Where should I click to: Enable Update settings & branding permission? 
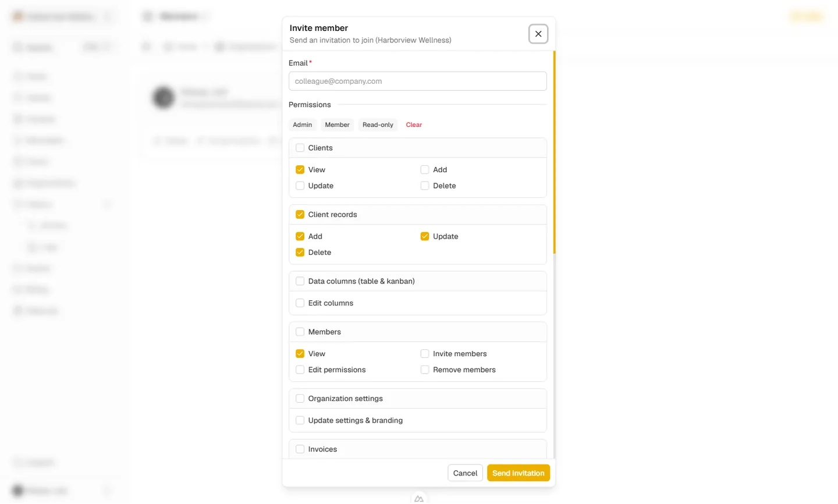(x=300, y=420)
